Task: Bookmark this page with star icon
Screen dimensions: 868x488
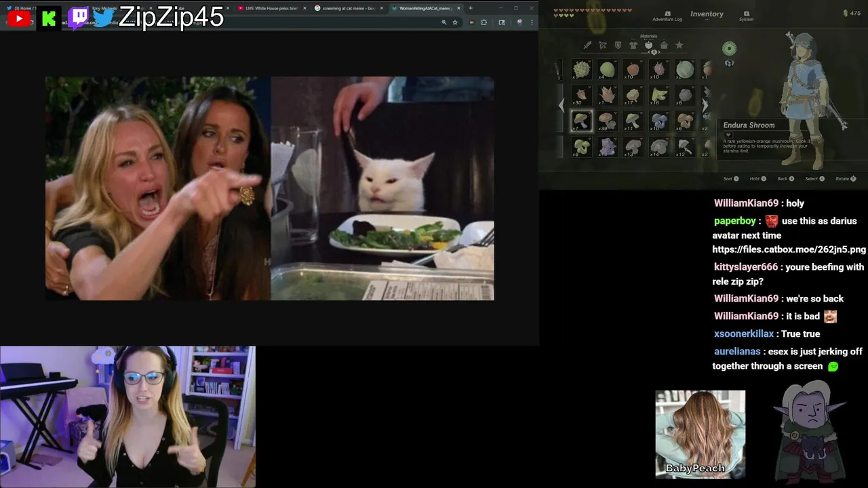Action: click(x=455, y=22)
